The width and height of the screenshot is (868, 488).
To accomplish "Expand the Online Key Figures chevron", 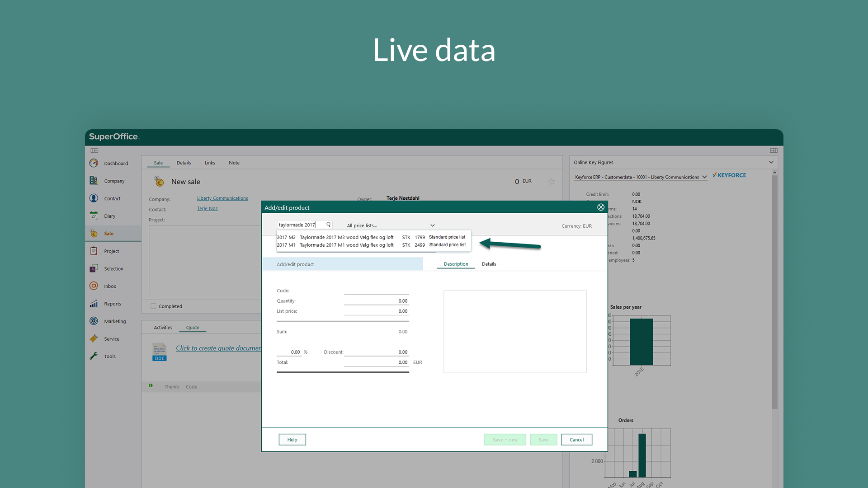I will pyautogui.click(x=771, y=162).
